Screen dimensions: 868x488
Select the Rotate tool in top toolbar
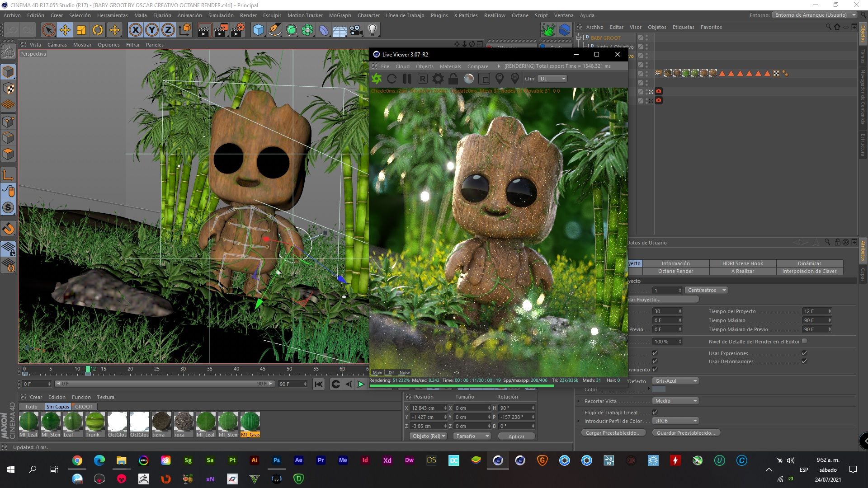pyautogui.click(x=98, y=30)
